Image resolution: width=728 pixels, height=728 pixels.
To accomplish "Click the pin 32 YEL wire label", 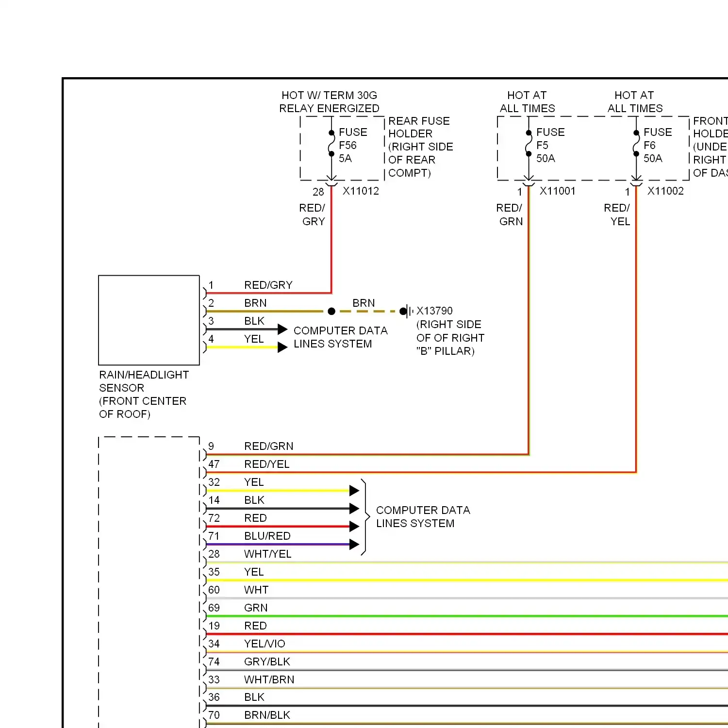I will pyautogui.click(x=254, y=482).
